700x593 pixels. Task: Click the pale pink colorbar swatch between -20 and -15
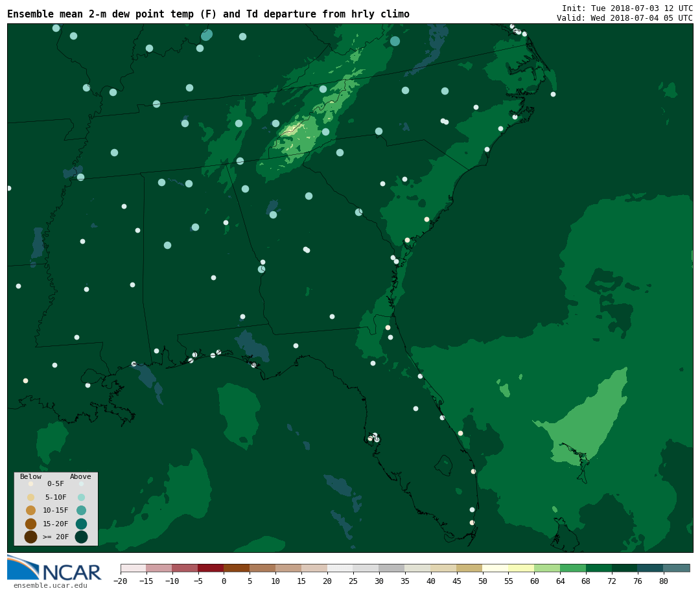pos(133,568)
